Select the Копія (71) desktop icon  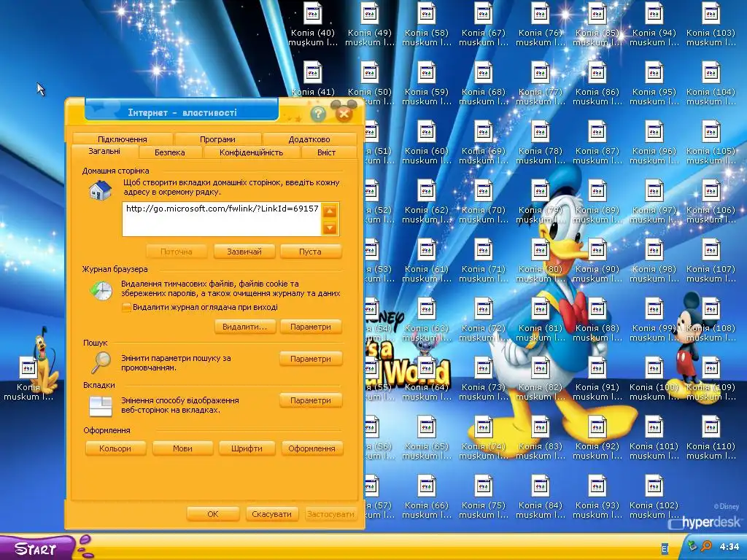pyautogui.click(x=483, y=261)
